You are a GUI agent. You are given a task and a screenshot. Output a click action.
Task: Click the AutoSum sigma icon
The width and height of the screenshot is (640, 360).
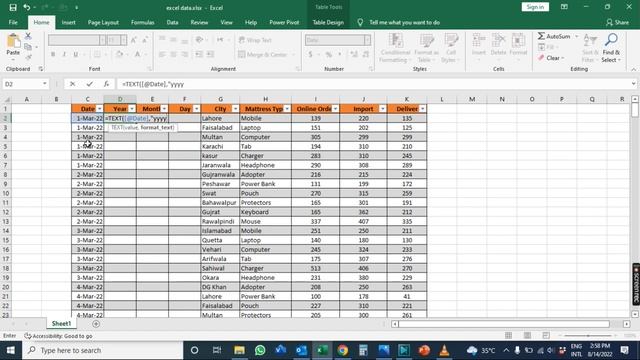coord(541,36)
